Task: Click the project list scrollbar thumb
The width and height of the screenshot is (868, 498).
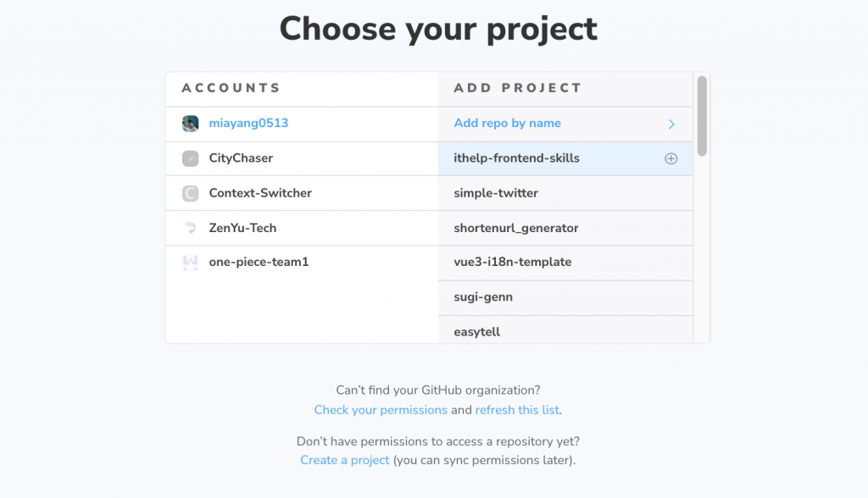Action: [702, 115]
